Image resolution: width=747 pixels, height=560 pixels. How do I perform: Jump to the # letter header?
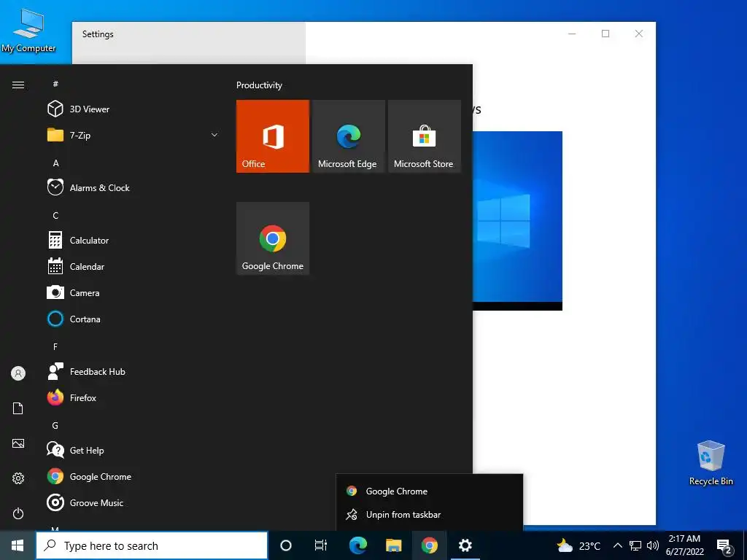[x=55, y=84]
